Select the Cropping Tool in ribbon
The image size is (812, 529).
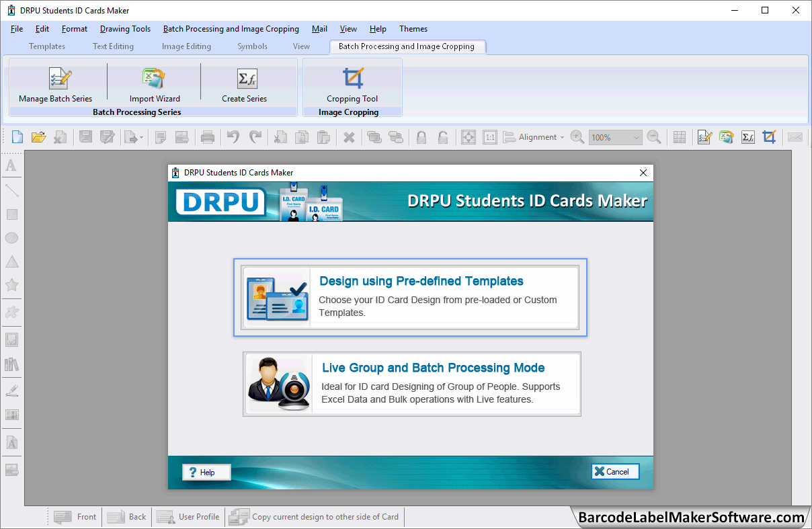pos(352,85)
